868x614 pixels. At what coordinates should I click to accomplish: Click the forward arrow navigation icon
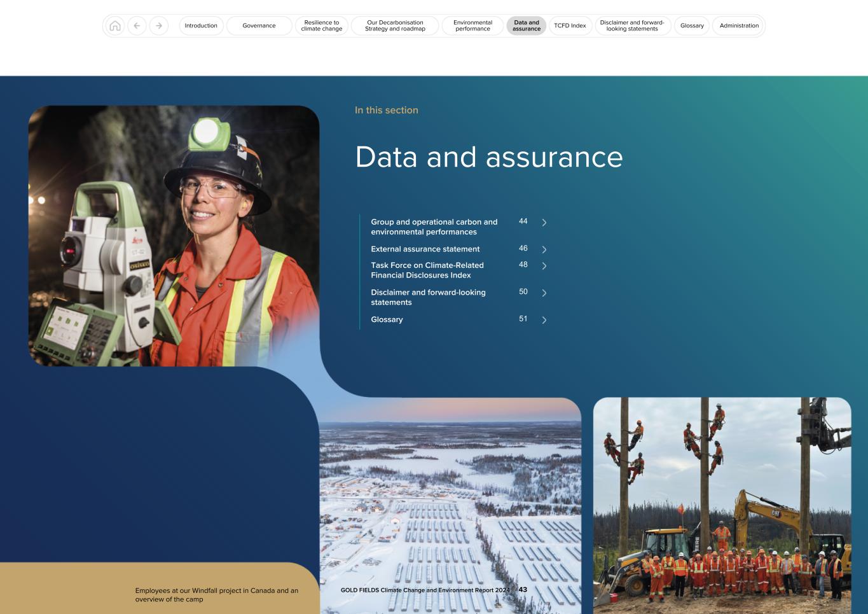[x=157, y=25]
